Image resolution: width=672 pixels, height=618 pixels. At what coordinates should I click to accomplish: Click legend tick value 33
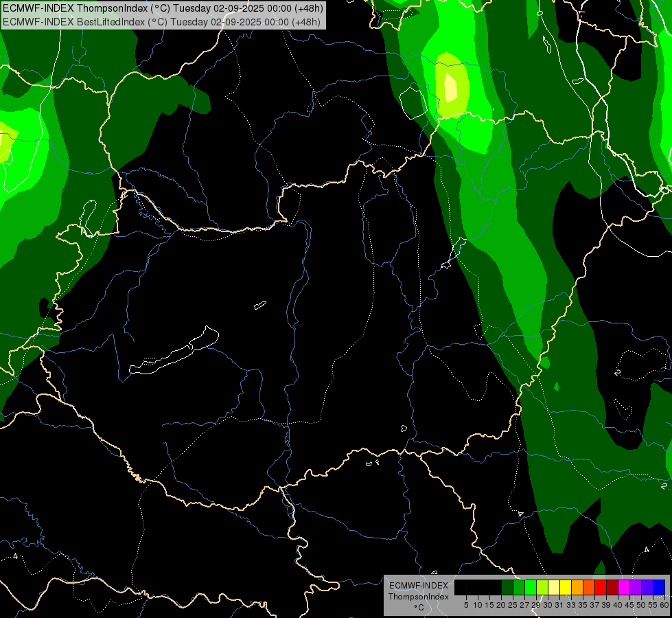[x=571, y=605]
